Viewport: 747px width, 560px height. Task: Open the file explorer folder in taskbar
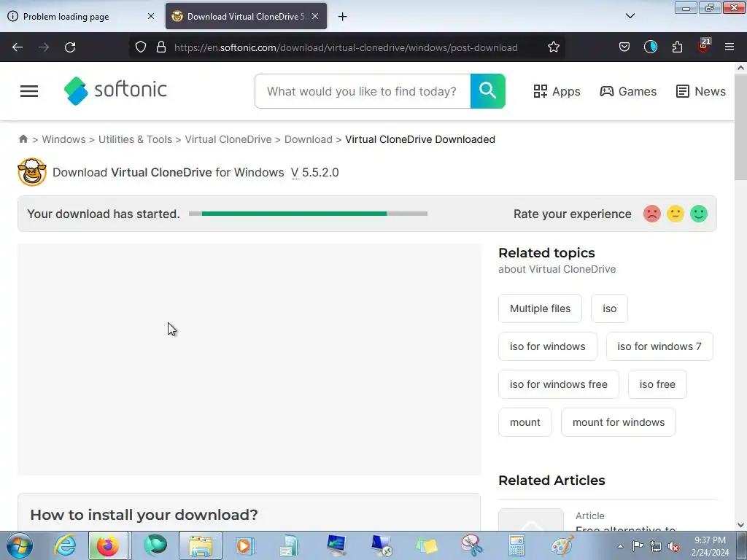(201, 545)
